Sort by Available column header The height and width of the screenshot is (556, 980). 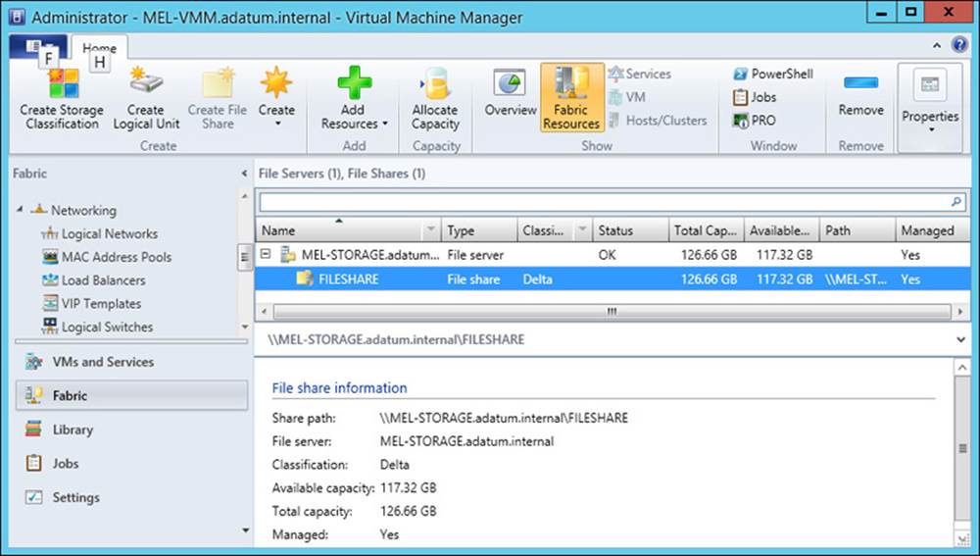[x=782, y=230]
